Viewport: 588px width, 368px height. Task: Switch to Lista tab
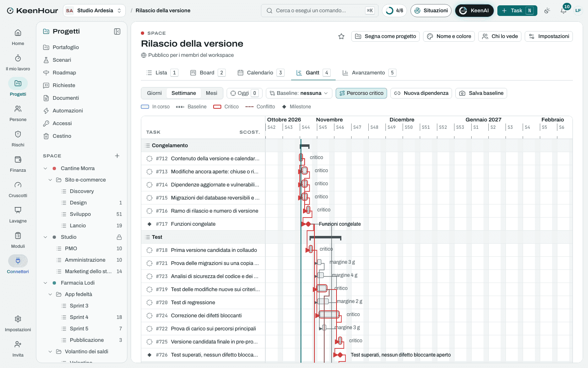point(162,73)
